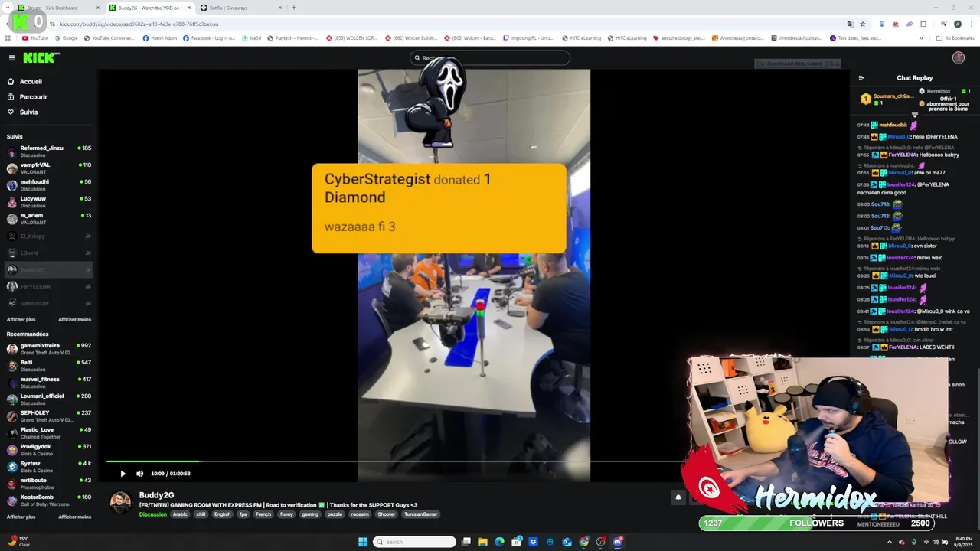The width and height of the screenshot is (980, 551).
Task: Open the YouTube bookmark
Action: point(35,38)
